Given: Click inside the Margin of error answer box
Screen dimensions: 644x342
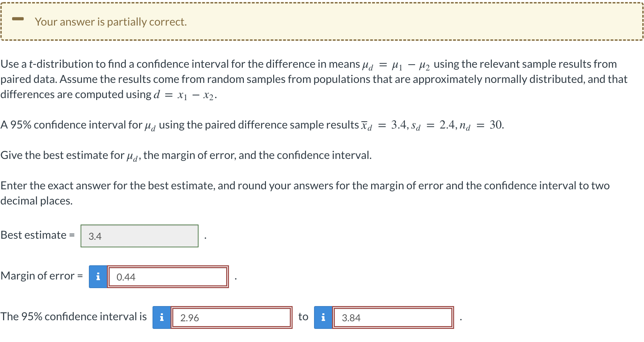Looking at the screenshot, I should click(x=168, y=276).
